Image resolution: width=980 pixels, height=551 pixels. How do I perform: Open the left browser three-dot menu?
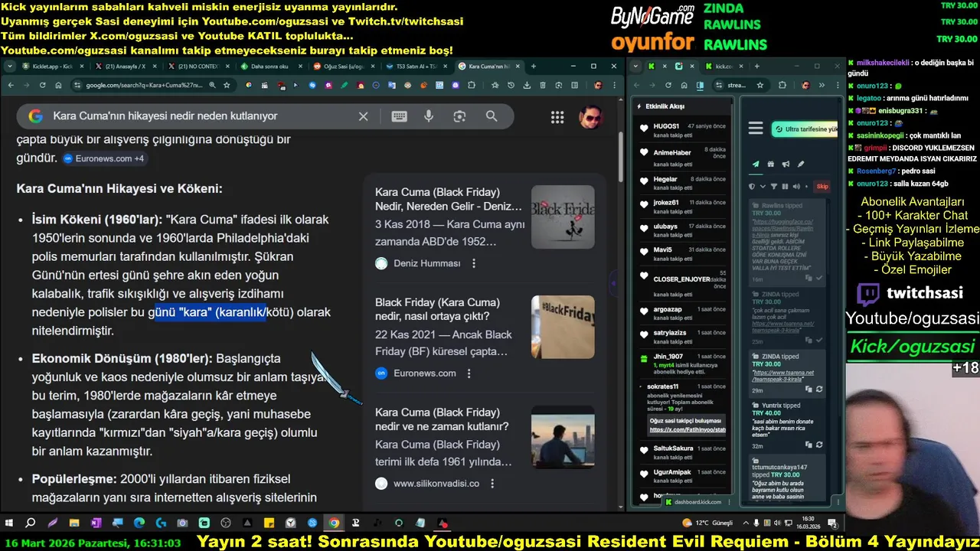coord(615,85)
